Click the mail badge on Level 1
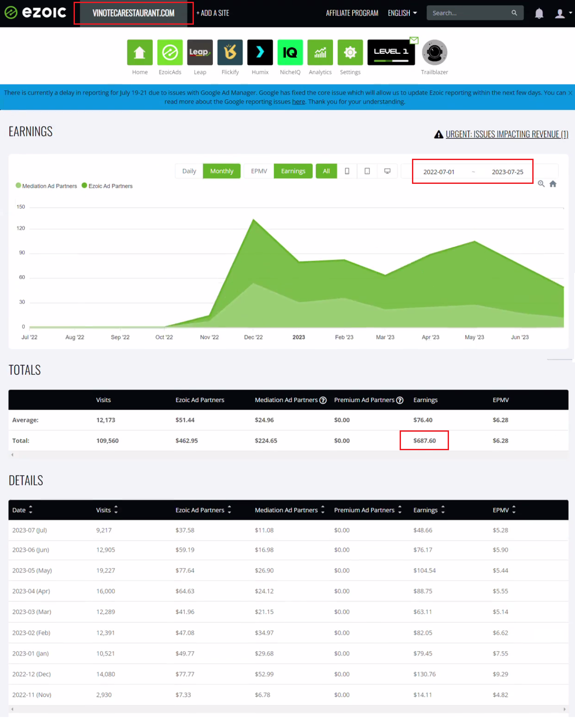575x728 pixels. [414, 40]
